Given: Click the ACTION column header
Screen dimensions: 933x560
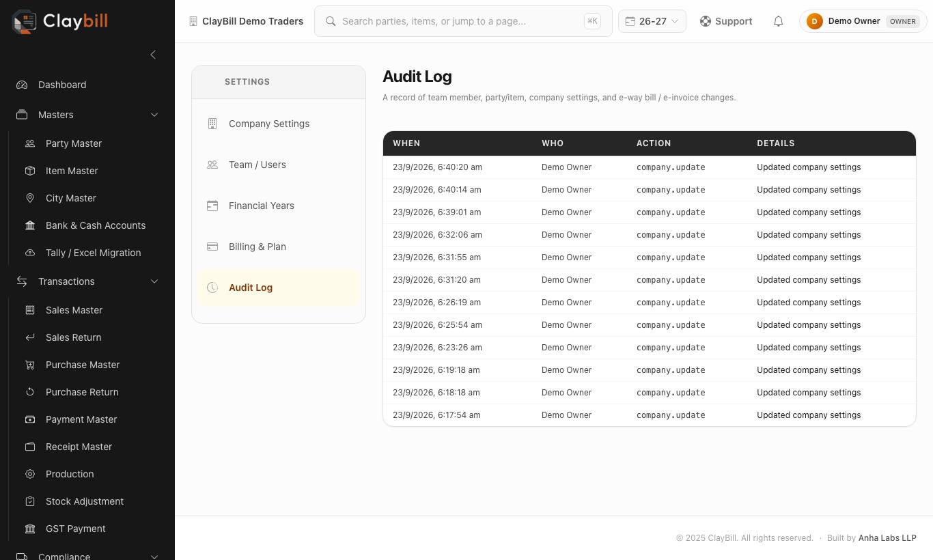Looking at the screenshot, I should point(654,143).
